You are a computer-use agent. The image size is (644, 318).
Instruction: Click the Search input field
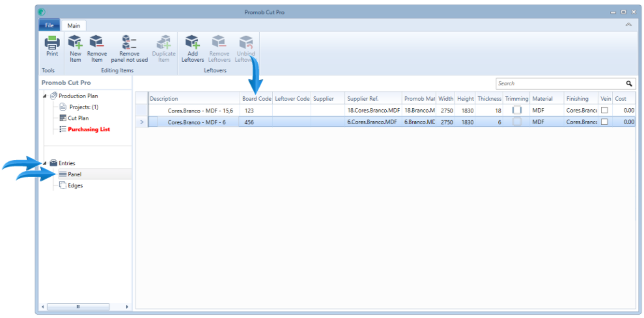click(x=560, y=83)
